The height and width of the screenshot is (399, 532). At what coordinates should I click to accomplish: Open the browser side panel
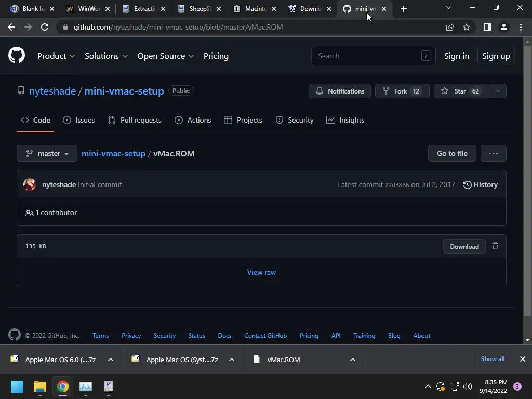coord(487,27)
